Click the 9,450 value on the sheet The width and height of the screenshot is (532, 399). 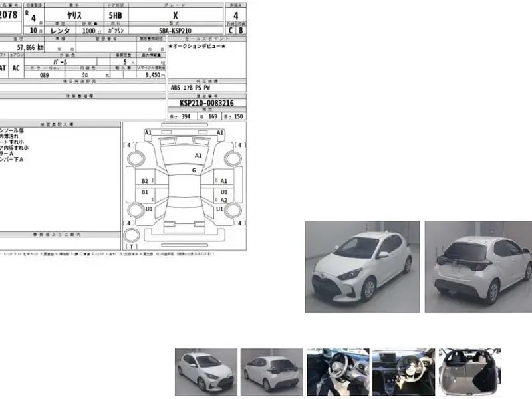(x=154, y=75)
